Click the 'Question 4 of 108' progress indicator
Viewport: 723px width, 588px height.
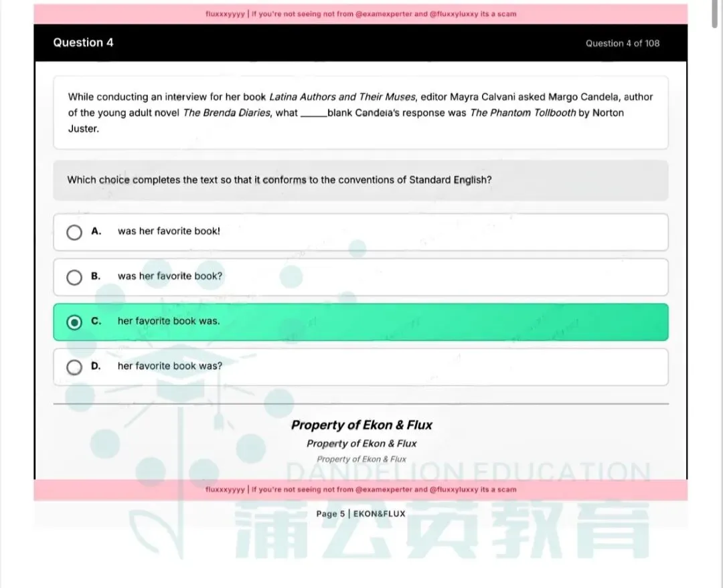(x=623, y=43)
